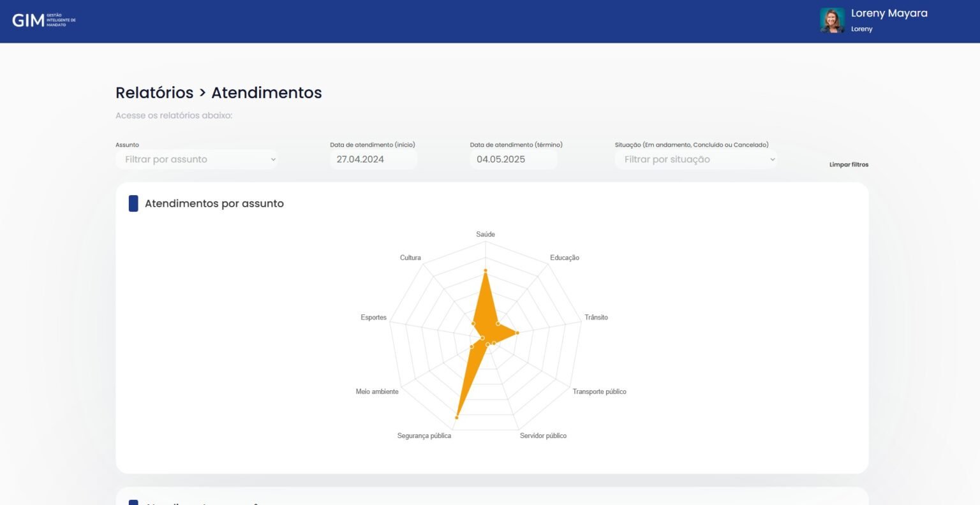Click the Servidor público axis label
This screenshot has width=980, height=505.
(x=543, y=435)
